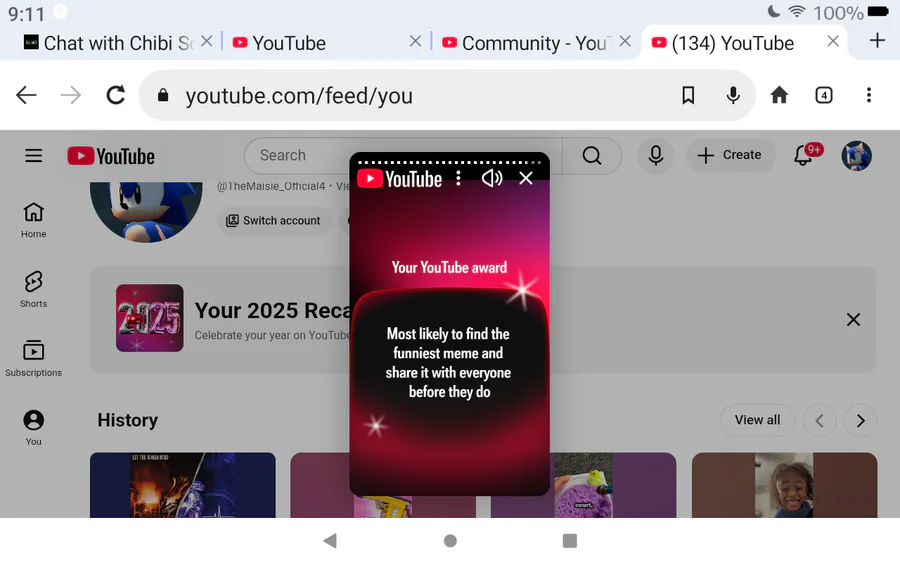Close the first YouTube tab

point(415,41)
